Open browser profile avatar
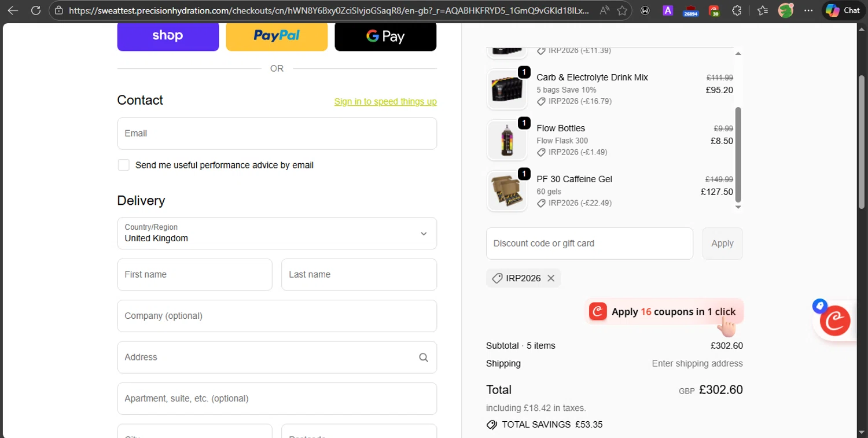 coord(785,10)
